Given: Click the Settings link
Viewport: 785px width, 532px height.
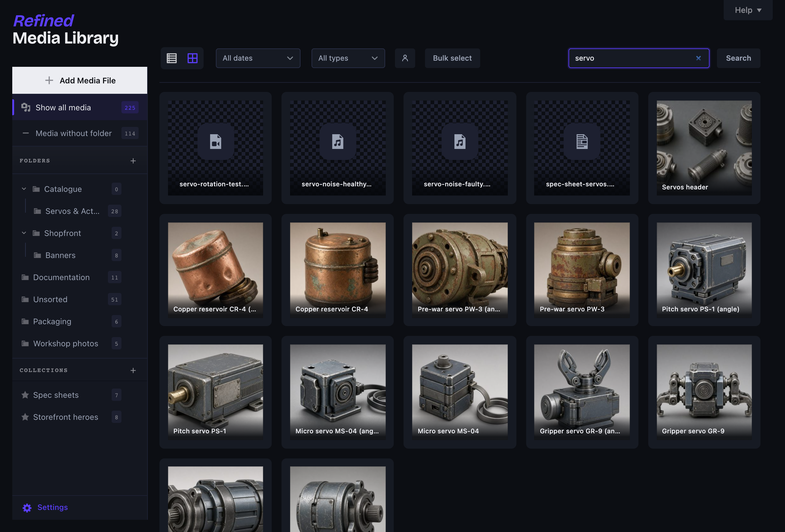Looking at the screenshot, I should coord(52,507).
